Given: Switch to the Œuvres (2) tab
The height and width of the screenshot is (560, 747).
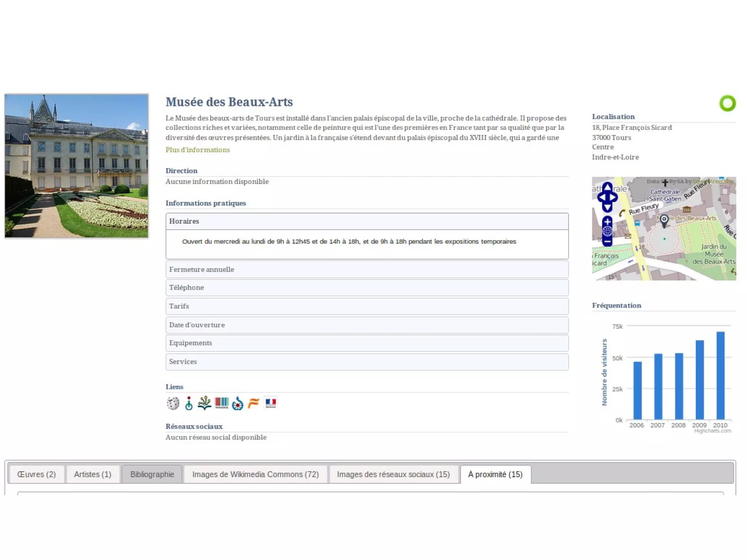Looking at the screenshot, I should pyautogui.click(x=36, y=474).
